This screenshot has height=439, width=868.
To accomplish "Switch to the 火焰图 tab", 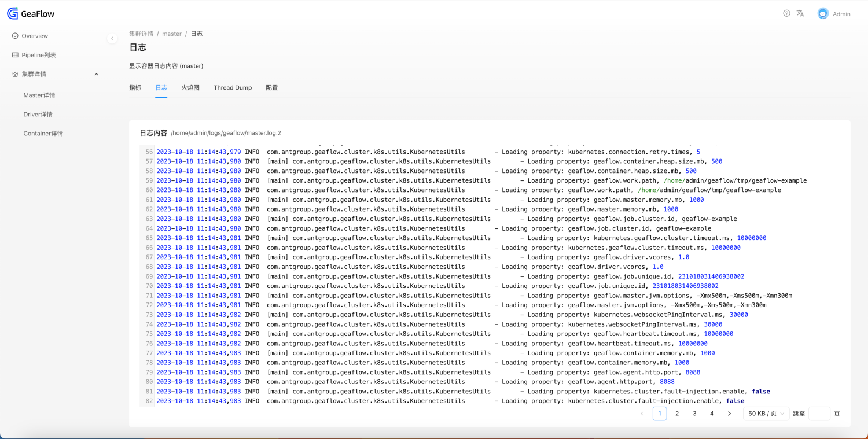I will tap(190, 87).
